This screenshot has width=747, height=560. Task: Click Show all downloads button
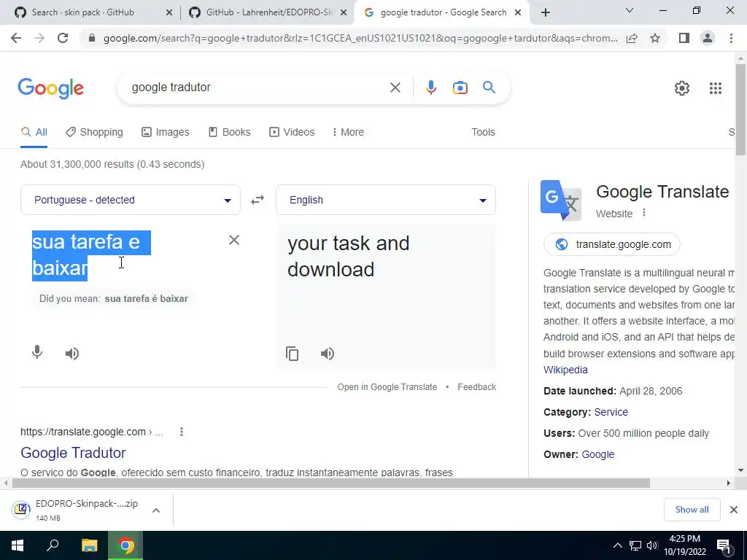coord(692,510)
